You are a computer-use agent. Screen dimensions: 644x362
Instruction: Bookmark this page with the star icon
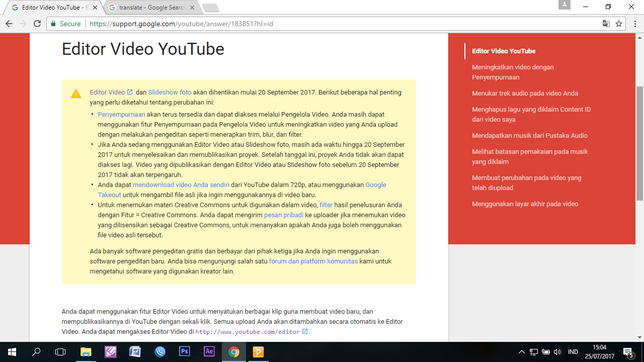pyautogui.click(x=619, y=24)
